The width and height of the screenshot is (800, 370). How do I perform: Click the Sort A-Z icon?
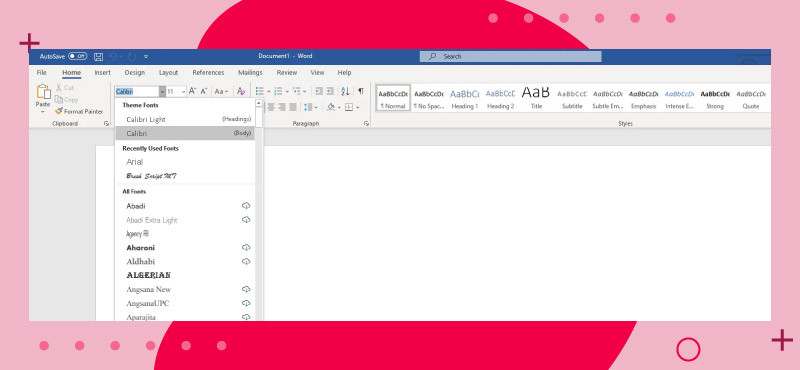click(x=345, y=91)
